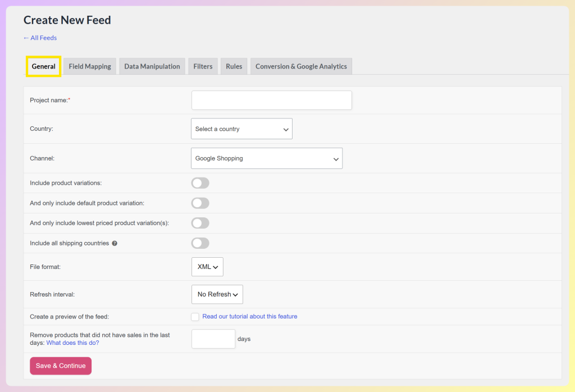Toggle Include product variations switch
Viewport: 575px width, 392px height.
(200, 183)
